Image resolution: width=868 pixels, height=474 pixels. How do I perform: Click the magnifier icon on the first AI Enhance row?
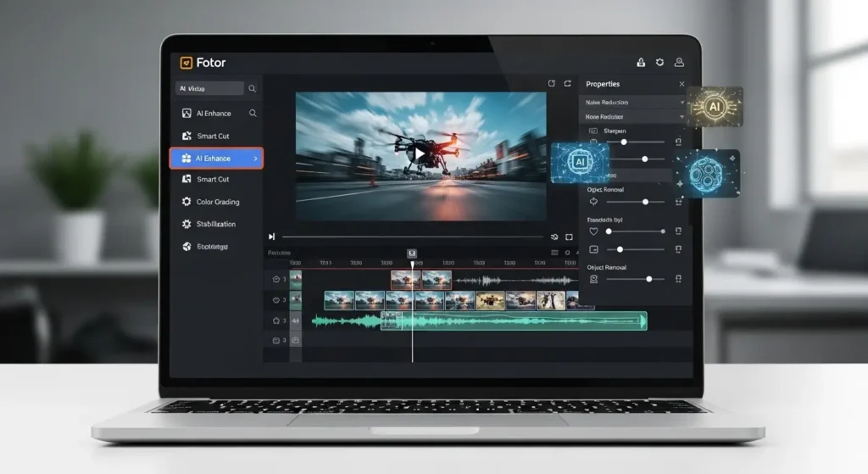pyautogui.click(x=253, y=113)
